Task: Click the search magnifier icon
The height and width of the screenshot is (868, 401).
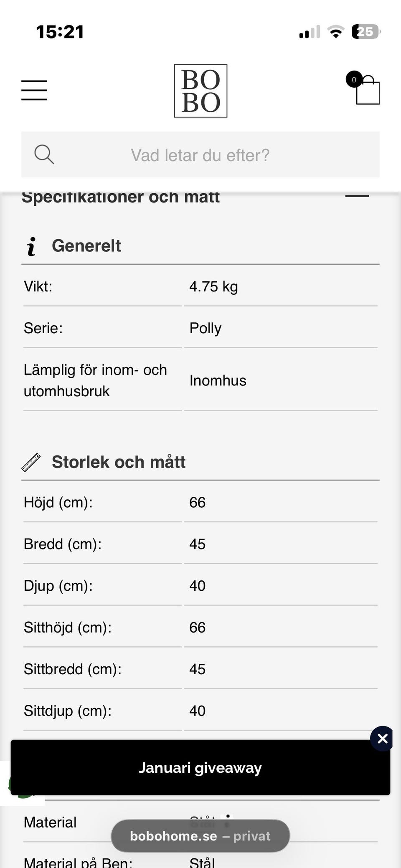Action: click(44, 154)
